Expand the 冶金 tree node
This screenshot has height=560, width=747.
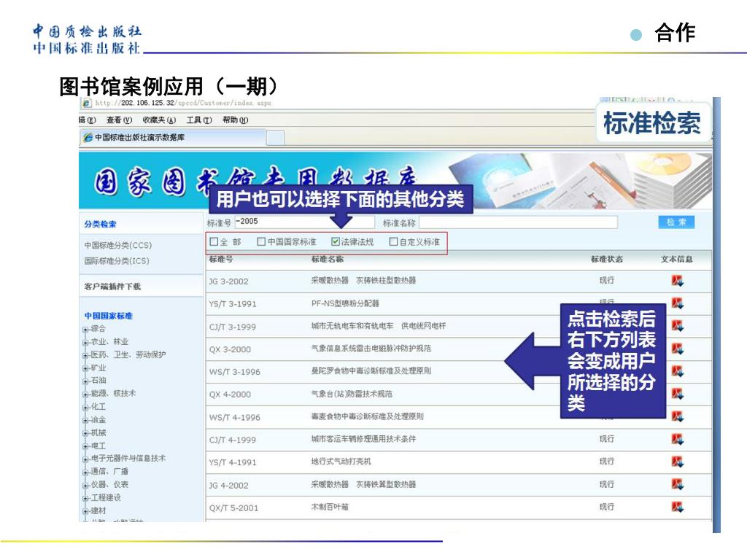click(x=85, y=421)
